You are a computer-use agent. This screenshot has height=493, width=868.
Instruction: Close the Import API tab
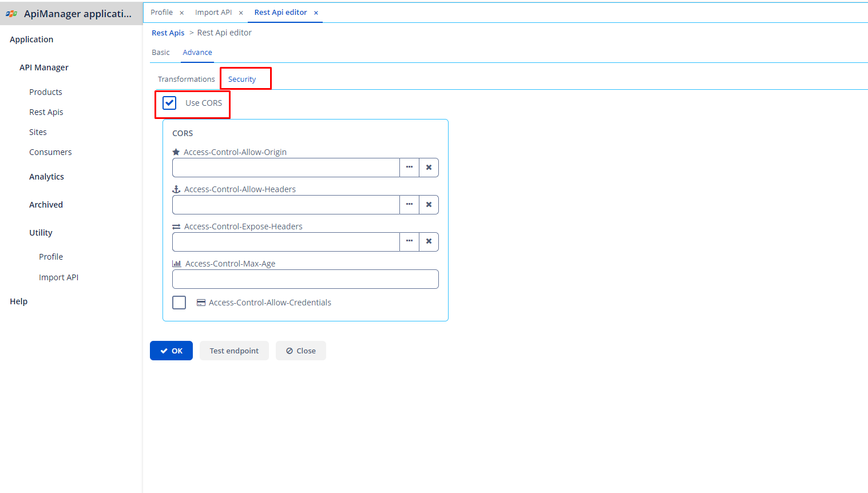pos(241,13)
